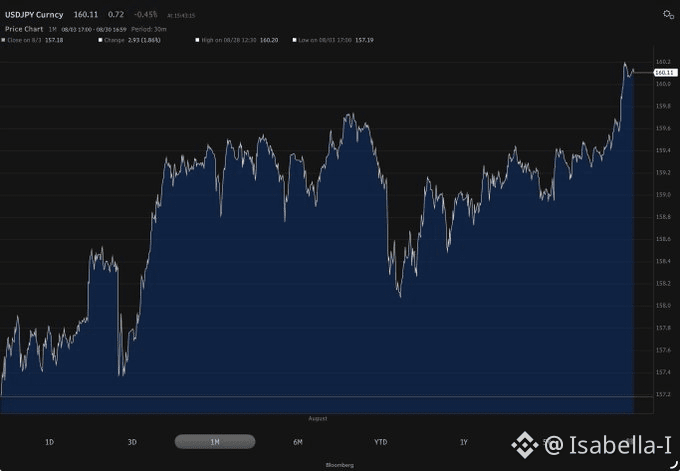680x471 pixels.
Task: Click the high value '160.20'
Action: click(269, 40)
